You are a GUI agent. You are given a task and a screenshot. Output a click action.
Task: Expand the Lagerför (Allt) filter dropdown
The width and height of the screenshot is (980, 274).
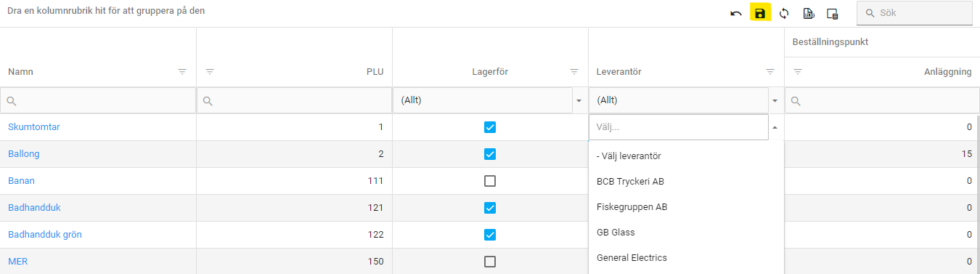point(579,100)
